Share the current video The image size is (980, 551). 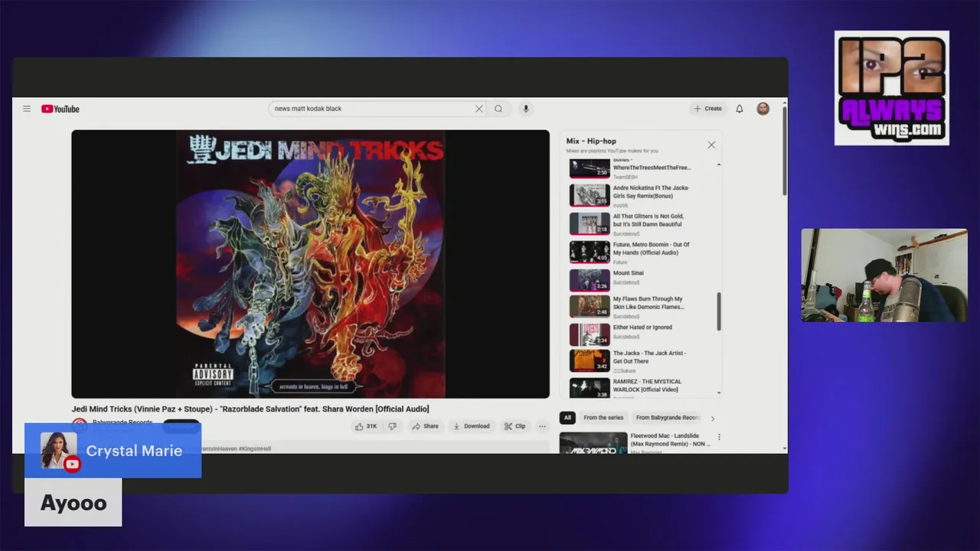click(x=425, y=426)
